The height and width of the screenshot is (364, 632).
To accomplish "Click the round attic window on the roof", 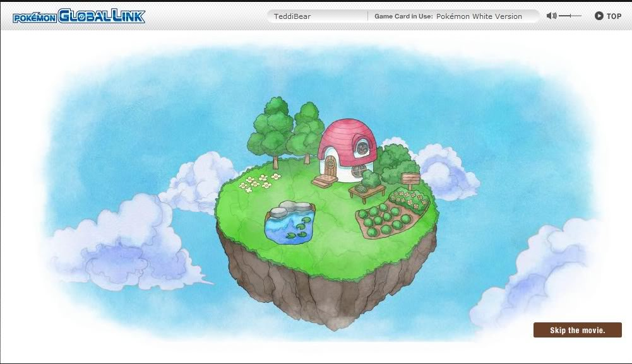I will click(362, 146).
